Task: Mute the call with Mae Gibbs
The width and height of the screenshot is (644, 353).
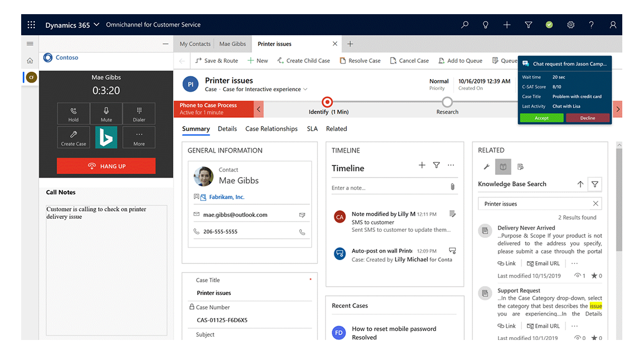Action: click(106, 114)
